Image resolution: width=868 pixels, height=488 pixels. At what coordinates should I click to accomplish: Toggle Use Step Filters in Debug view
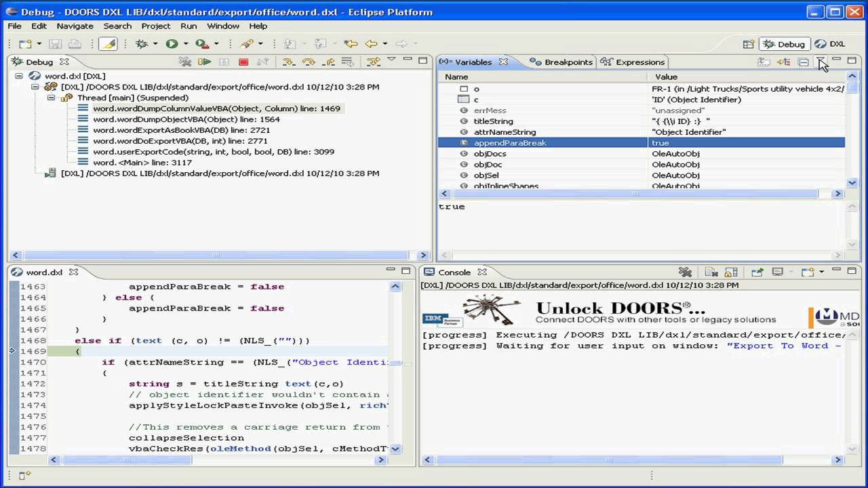pos(374,62)
